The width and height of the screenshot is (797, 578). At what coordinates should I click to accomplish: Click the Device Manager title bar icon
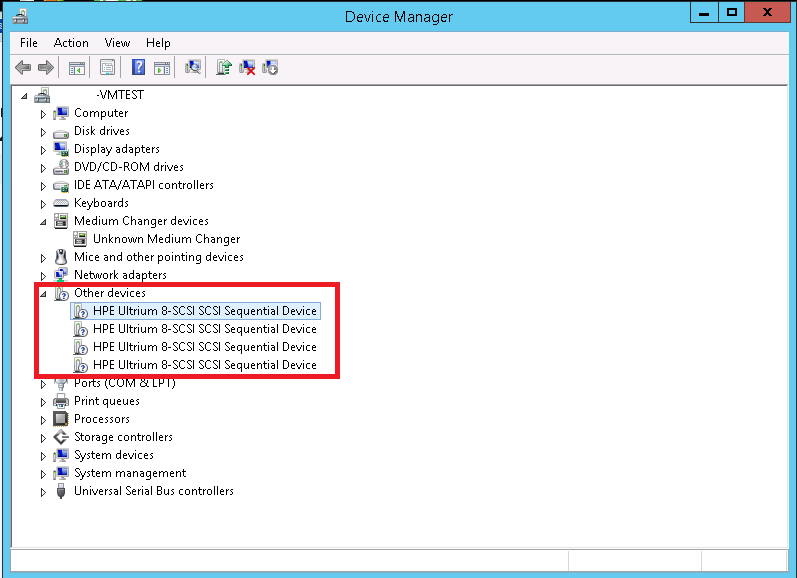coord(20,16)
